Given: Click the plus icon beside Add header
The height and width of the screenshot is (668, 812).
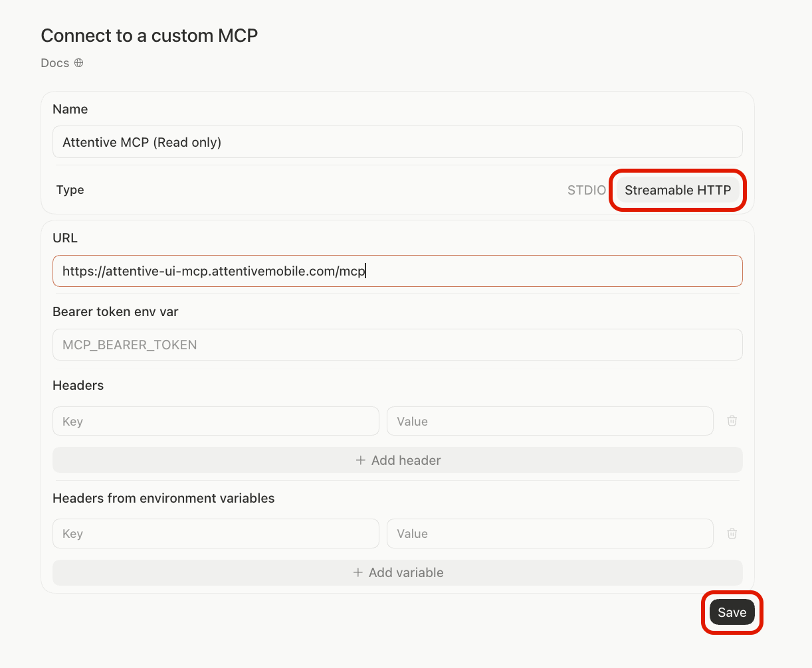Looking at the screenshot, I should pos(360,460).
